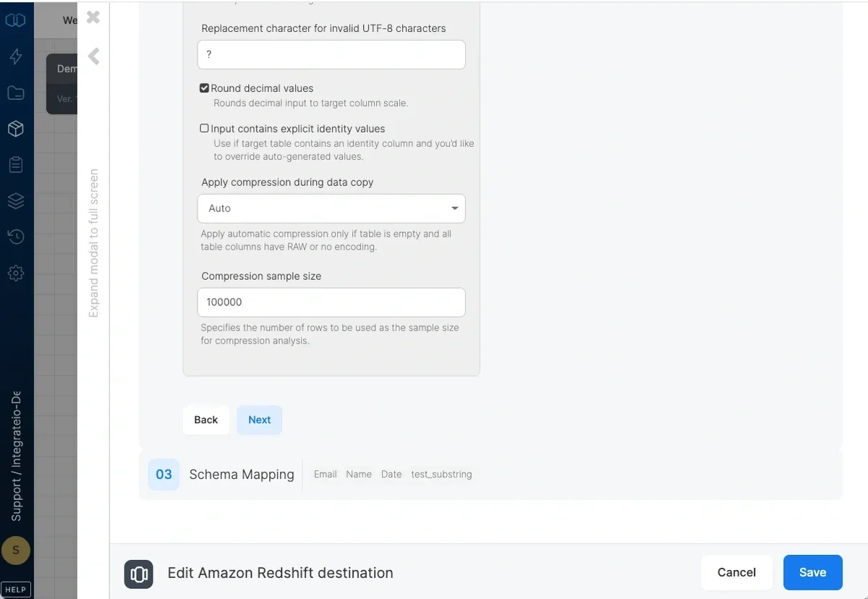Viewport: 868px width, 599px height.
Task: Click the HELP badge at bottom left
Action: (x=16, y=589)
